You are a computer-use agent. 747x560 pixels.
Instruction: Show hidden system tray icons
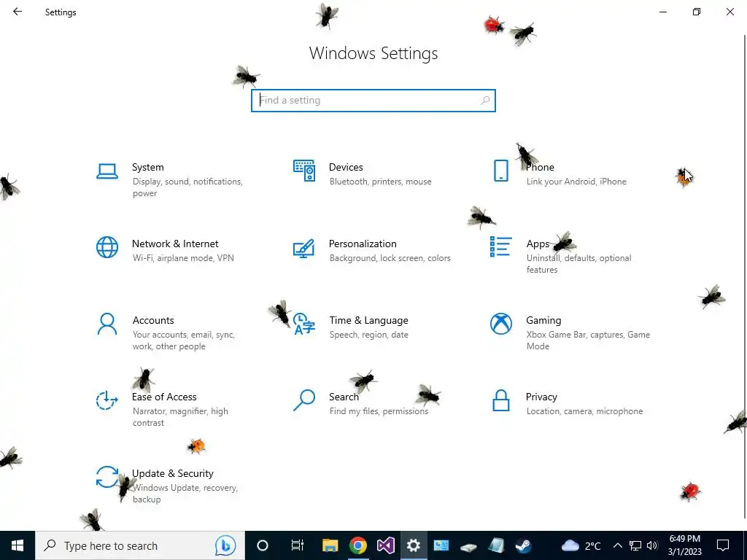click(x=617, y=545)
